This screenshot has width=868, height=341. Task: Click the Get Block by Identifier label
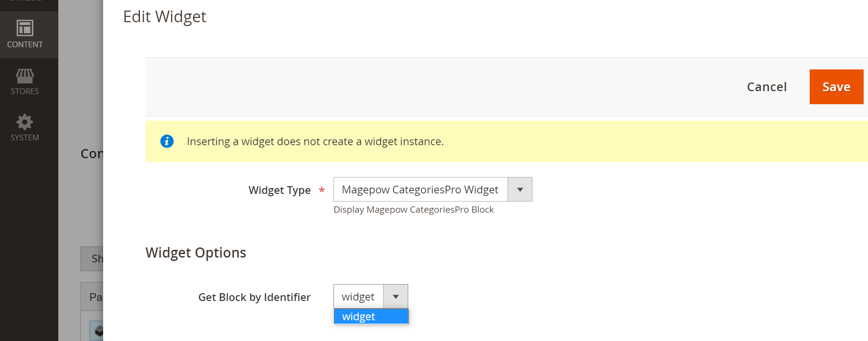tap(254, 297)
